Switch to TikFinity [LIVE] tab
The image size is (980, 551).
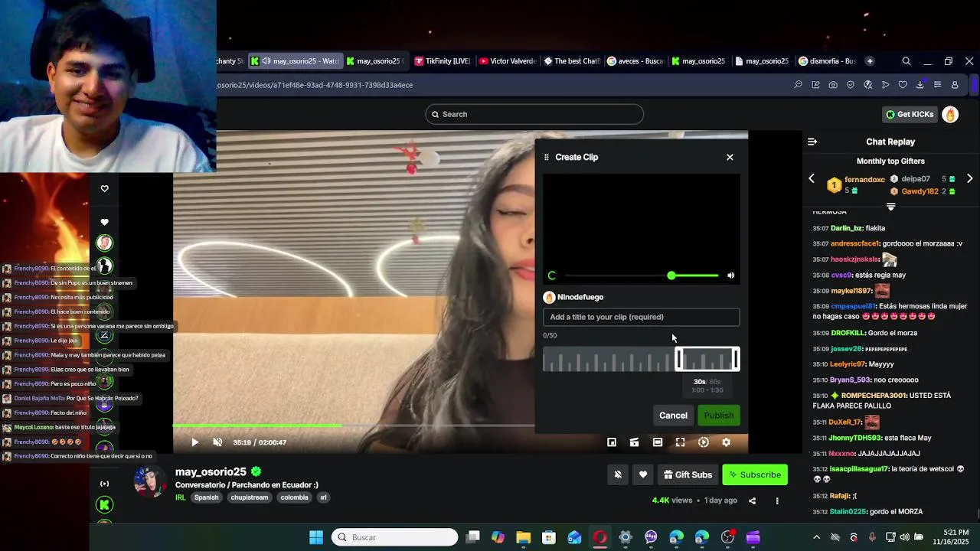pyautogui.click(x=442, y=61)
